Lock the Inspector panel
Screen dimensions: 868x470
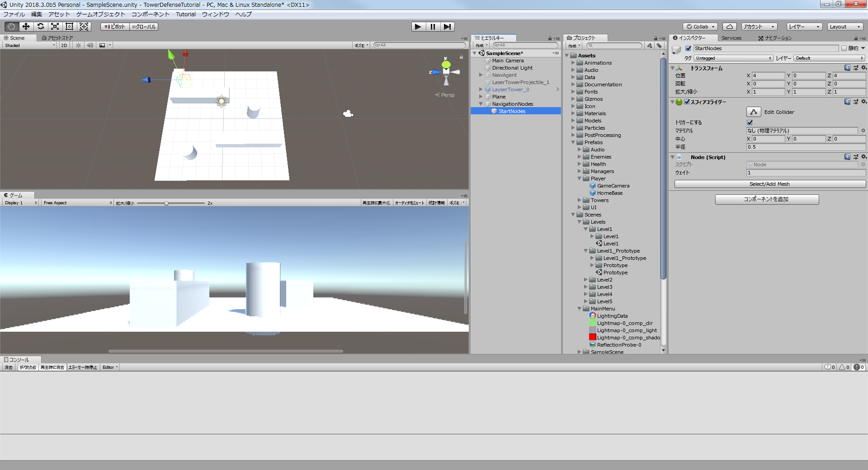click(856, 38)
